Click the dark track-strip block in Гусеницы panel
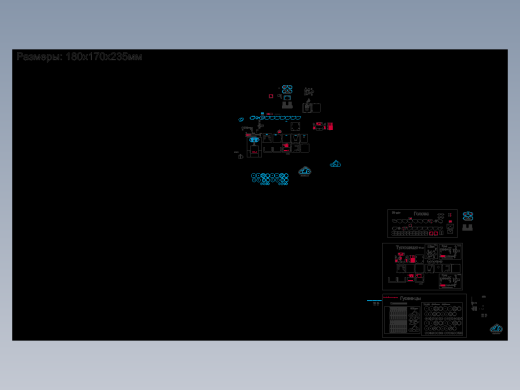The height and width of the screenshot is (390, 520). (x=398, y=320)
